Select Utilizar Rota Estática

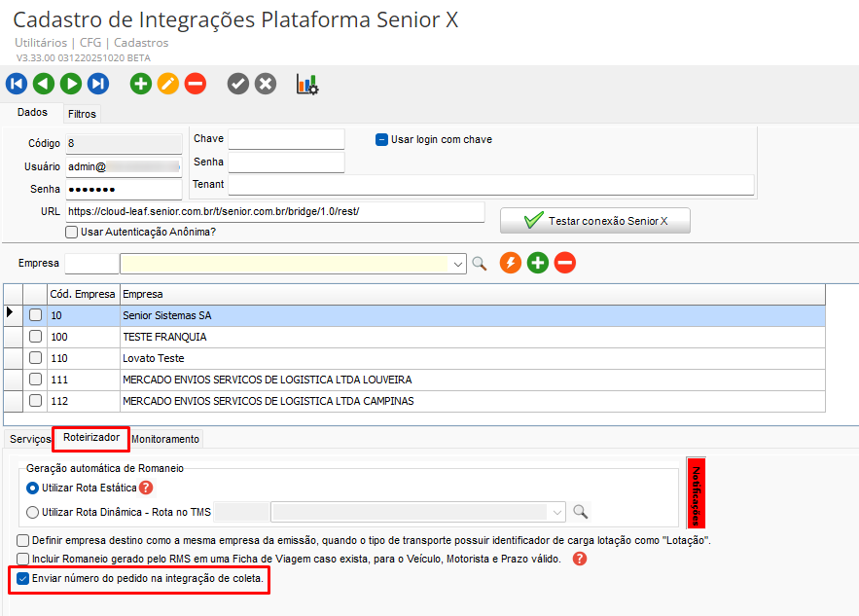(32, 488)
